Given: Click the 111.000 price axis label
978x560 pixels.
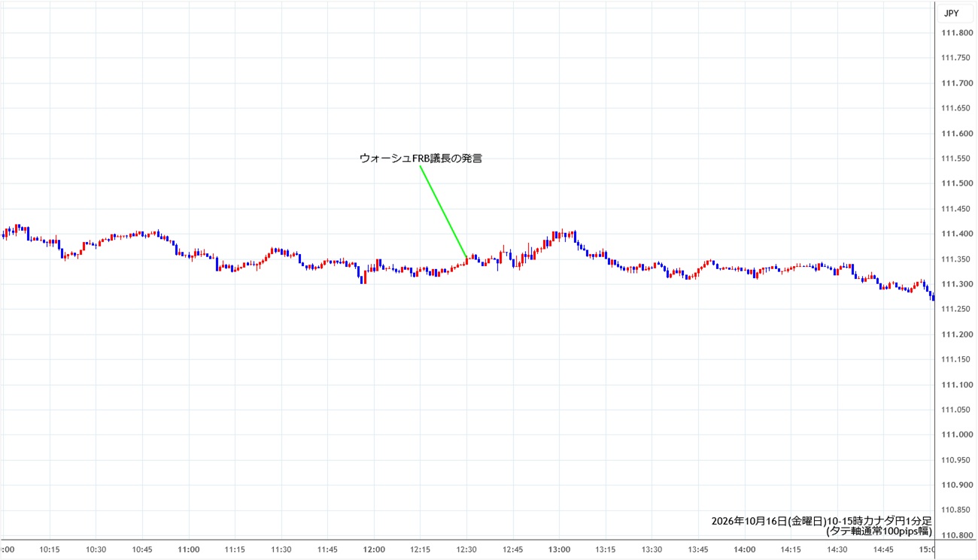Looking at the screenshot, I should (956, 434).
